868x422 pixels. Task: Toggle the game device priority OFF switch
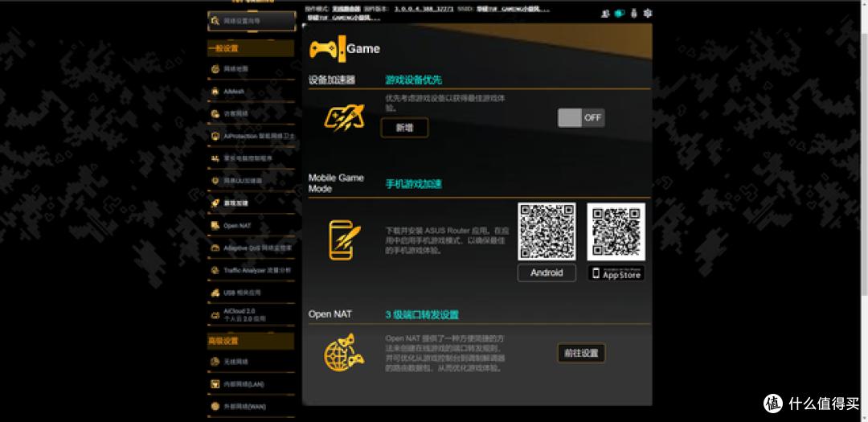[x=581, y=118]
